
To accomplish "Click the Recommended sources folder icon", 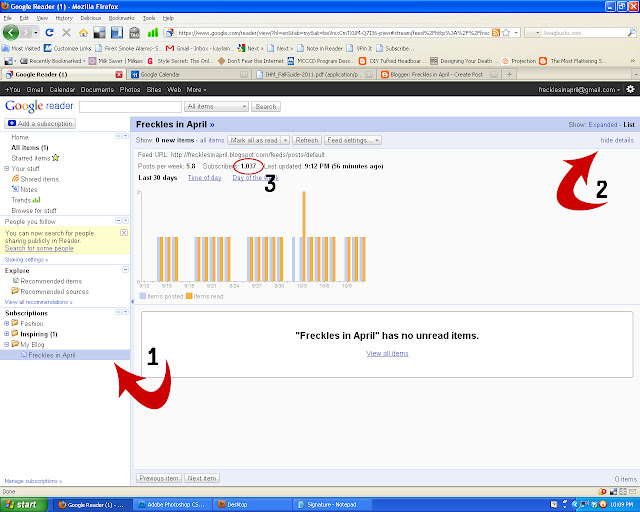I will coord(16,291).
